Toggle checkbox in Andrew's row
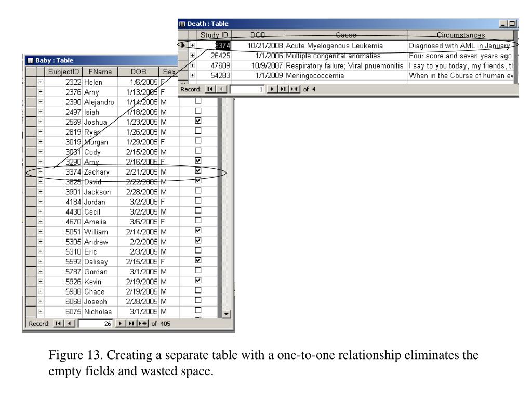 (198, 240)
